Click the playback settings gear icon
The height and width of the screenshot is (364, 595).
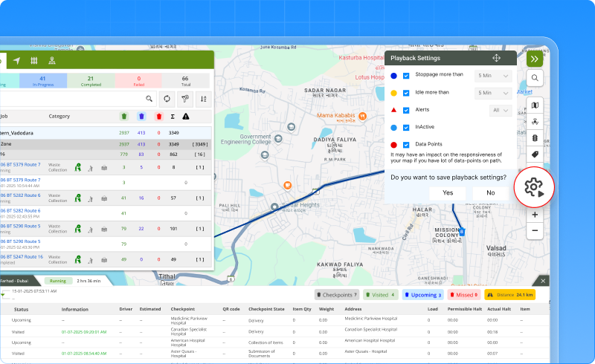click(x=535, y=188)
